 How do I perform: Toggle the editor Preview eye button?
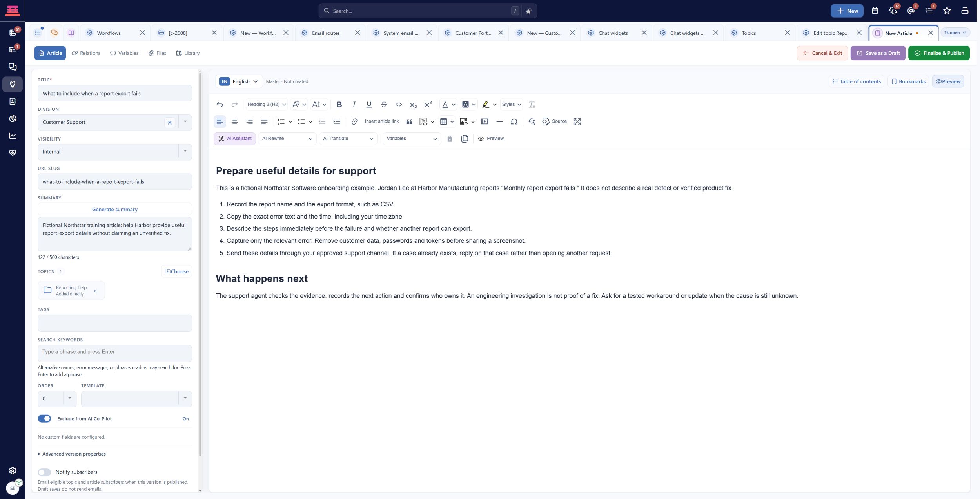pyautogui.click(x=491, y=139)
